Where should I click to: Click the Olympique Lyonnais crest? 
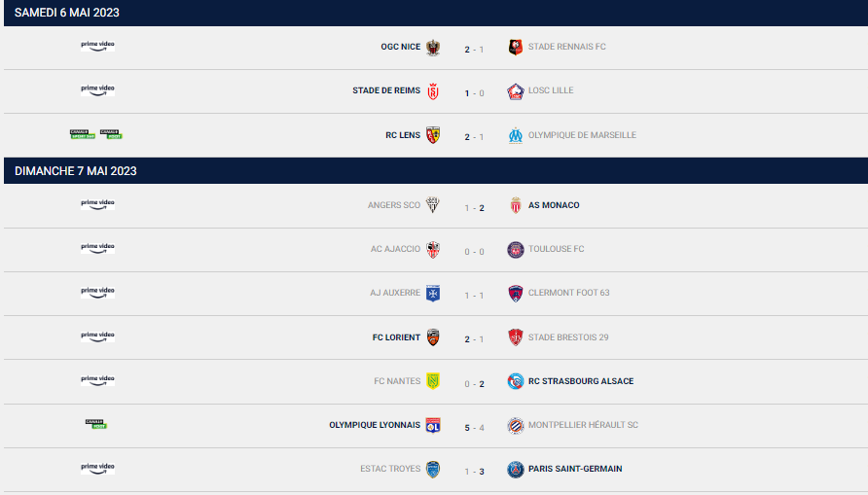point(434,425)
